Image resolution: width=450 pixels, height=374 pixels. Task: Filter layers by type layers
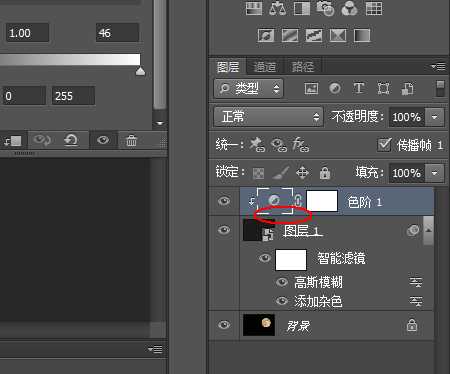pos(359,88)
